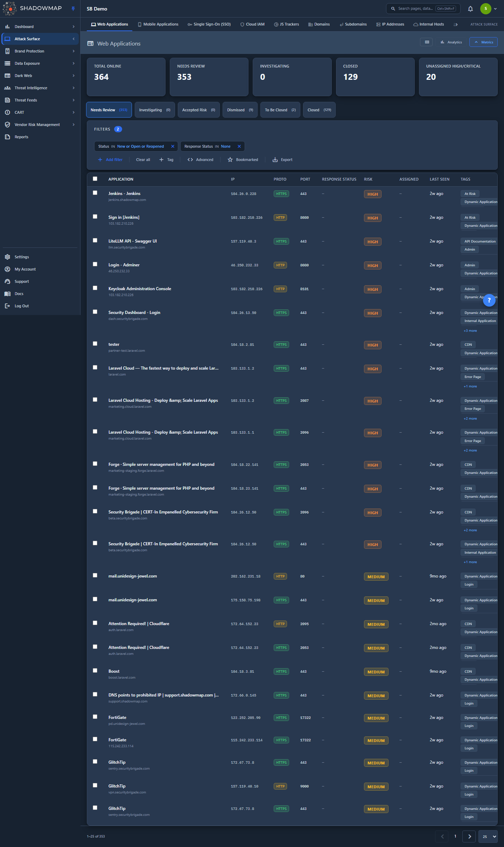Image resolution: width=504 pixels, height=847 pixels.
Task: Click the Bookmarked star icon
Action: click(x=230, y=160)
